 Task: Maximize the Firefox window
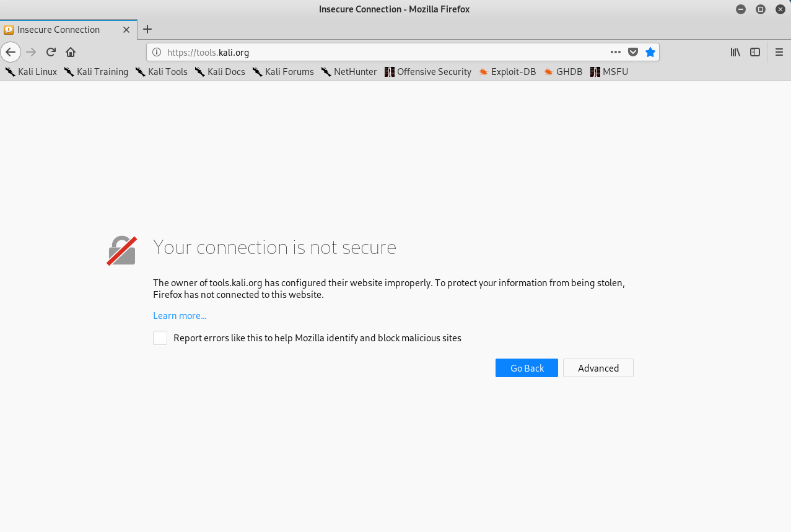point(761,9)
